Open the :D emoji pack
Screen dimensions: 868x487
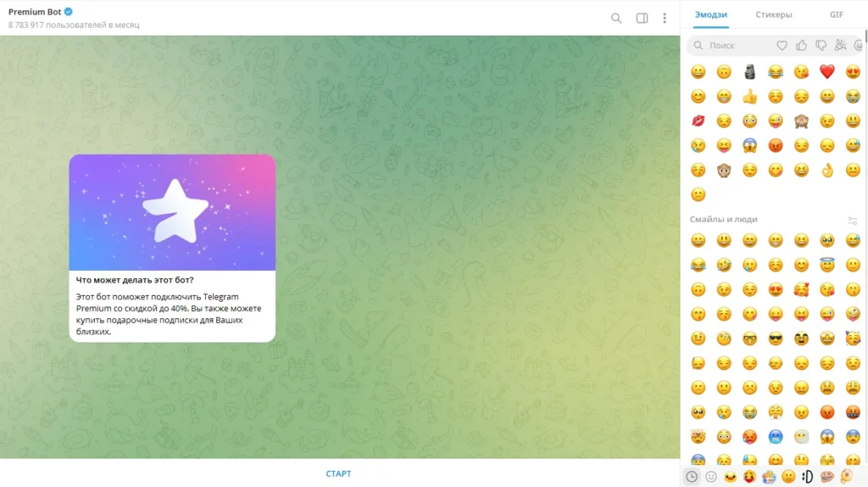click(x=808, y=477)
